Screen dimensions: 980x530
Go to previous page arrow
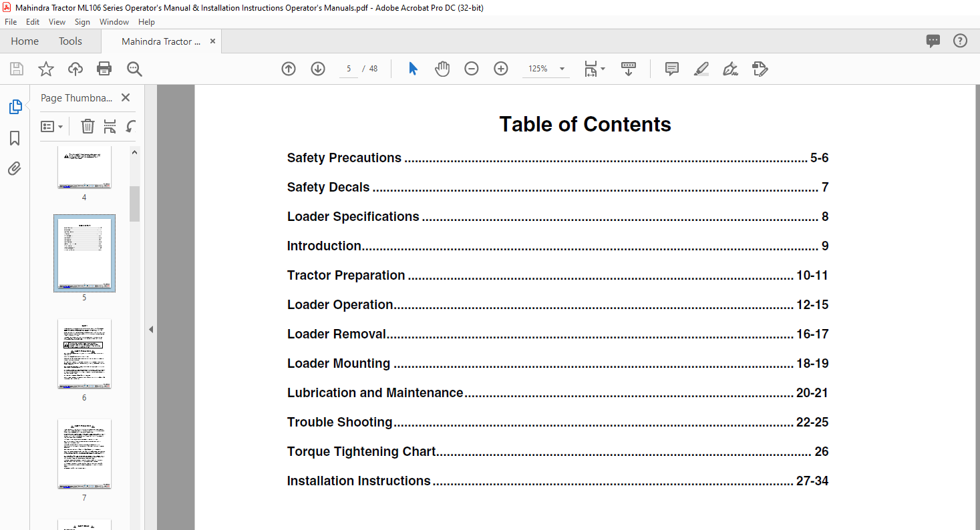[x=289, y=69]
